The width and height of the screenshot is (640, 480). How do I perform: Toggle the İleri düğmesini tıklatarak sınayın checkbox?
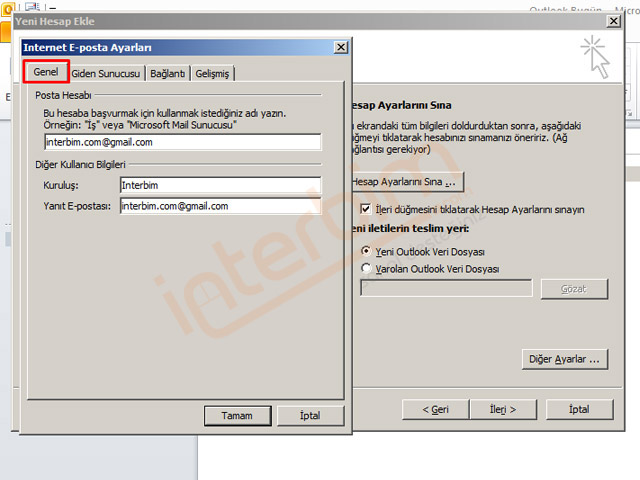coord(366,210)
